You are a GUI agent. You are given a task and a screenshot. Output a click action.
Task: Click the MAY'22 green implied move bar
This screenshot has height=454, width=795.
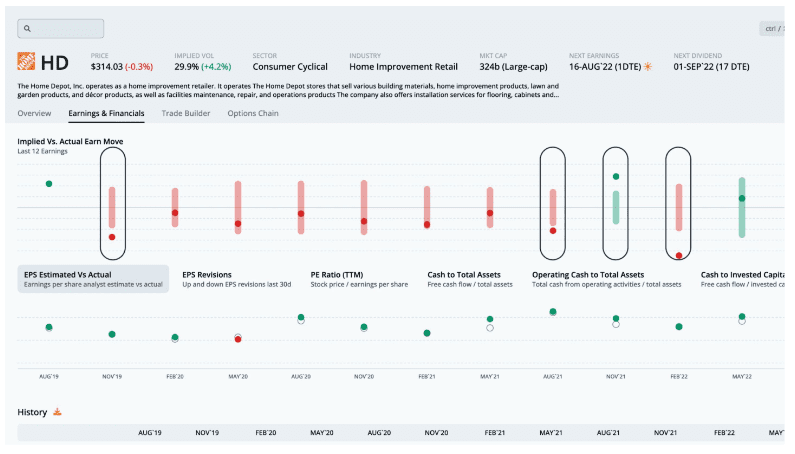point(741,208)
